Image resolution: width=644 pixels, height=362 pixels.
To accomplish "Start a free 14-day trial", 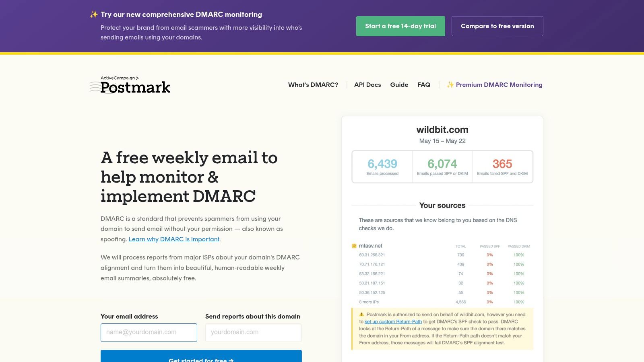I will pos(400,26).
